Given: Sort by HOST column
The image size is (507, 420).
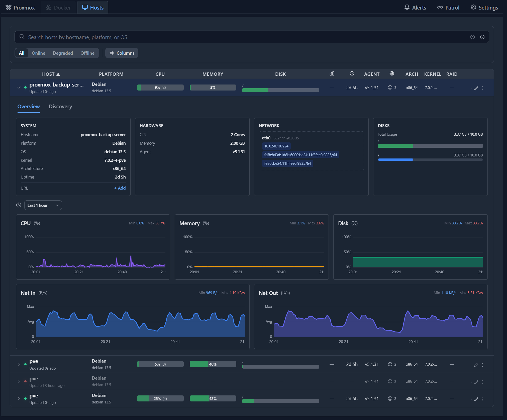Looking at the screenshot, I should 51,74.
